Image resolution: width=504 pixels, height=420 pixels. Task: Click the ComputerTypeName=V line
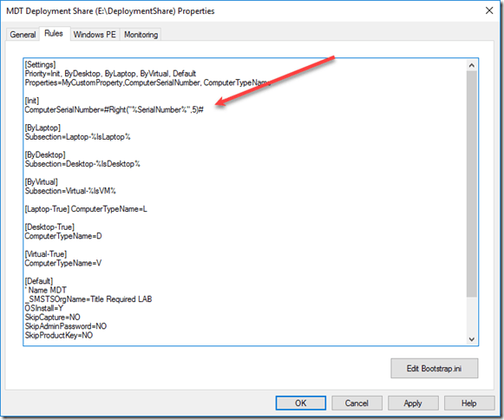(x=63, y=263)
